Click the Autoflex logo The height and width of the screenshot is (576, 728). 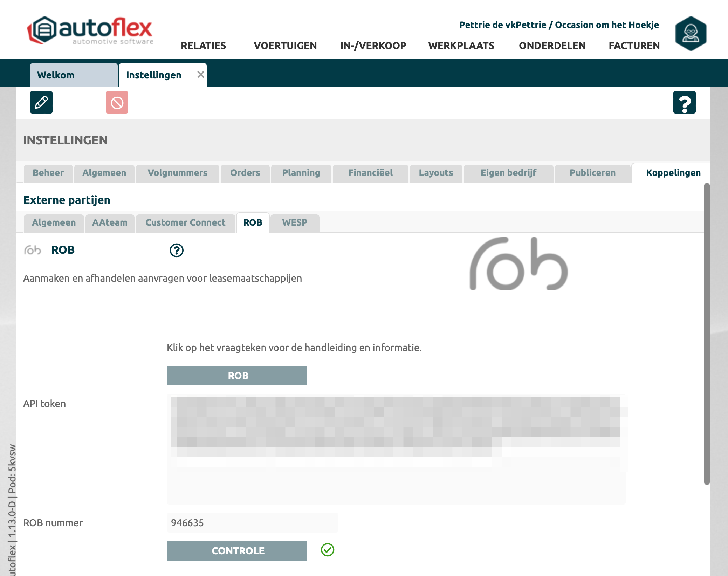click(90, 30)
